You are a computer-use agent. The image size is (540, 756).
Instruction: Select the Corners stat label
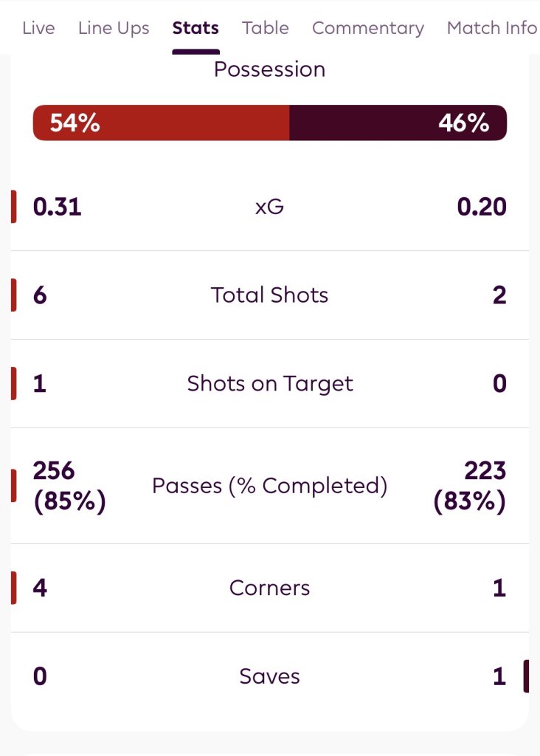coord(269,588)
